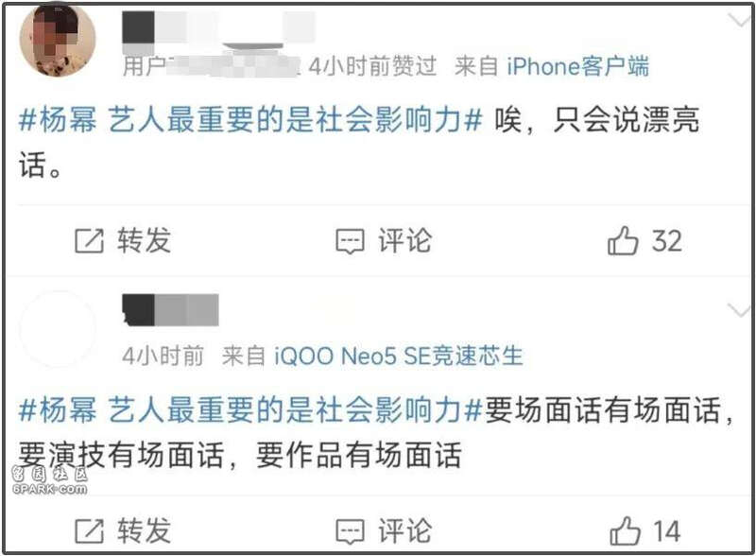This screenshot has height=556, width=756.
Task: Click the 评论 label on first post
Action: pos(404,240)
